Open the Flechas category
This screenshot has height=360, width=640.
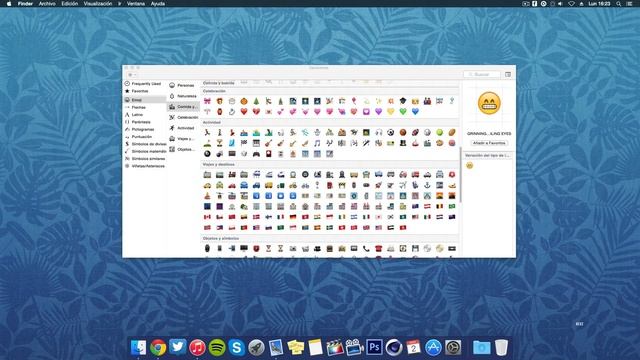tap(145, 107)
